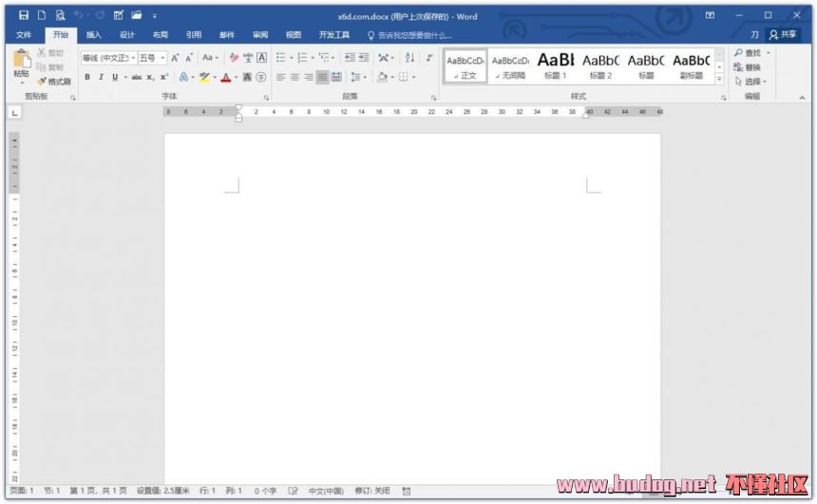Apply subscript formatting
Viewport: 817px width, 504px height.
click(150, 77)
